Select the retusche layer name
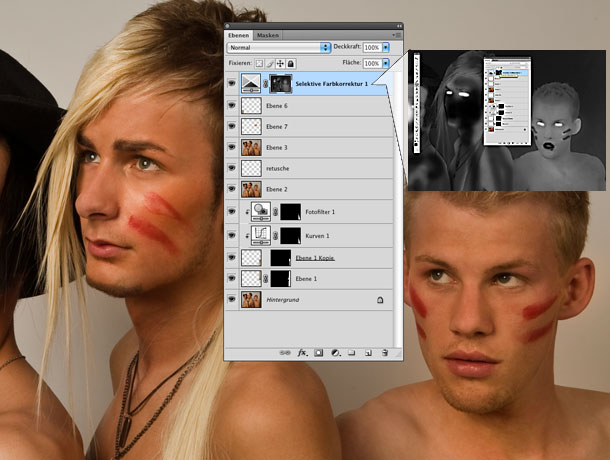The width and height of the screenshot is (610, 460). click(277, 169)
